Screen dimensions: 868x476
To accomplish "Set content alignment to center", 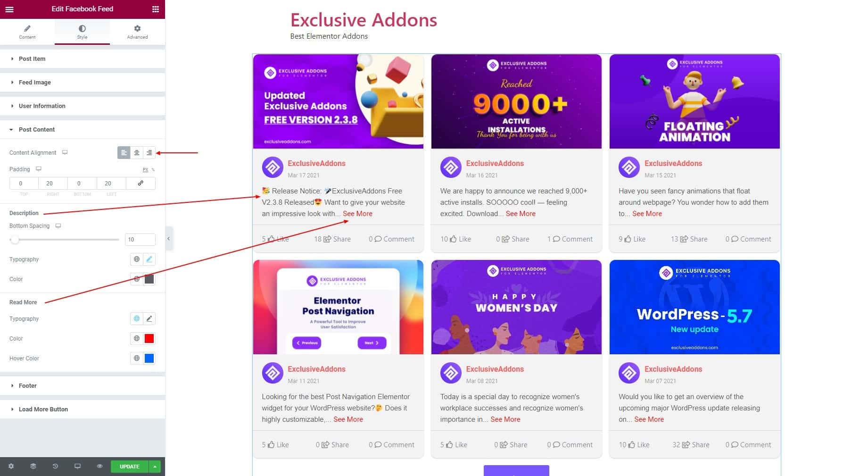I will point(137,152).
